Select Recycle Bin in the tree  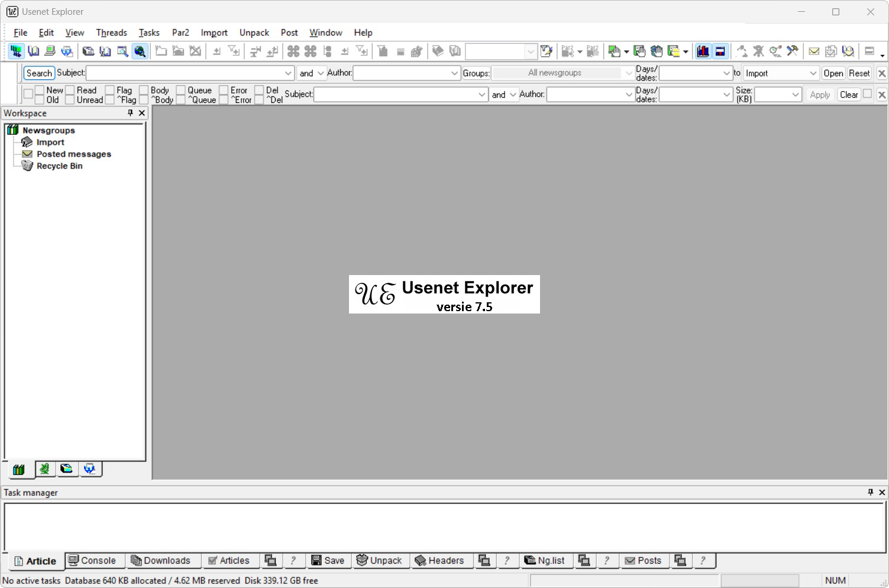pyautogui.click(x=59, y=166)
